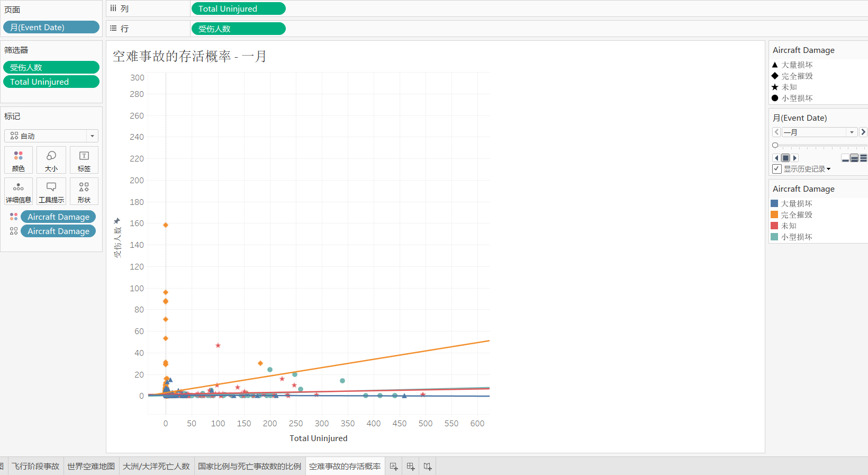Open the 标签 (label) mark card
Image resolution: width=868 pixels, height=475 pixels.
(x=84, y=160)
